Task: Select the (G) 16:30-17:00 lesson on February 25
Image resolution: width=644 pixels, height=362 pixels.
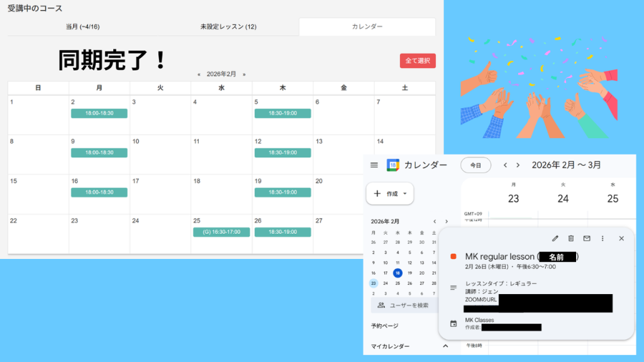Action: (x=221, y=233)
